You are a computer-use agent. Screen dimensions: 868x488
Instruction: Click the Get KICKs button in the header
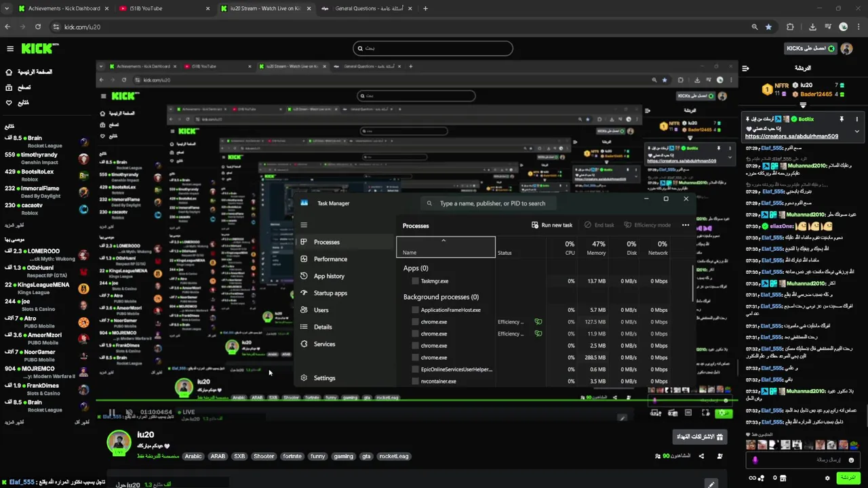pos(809,49)
